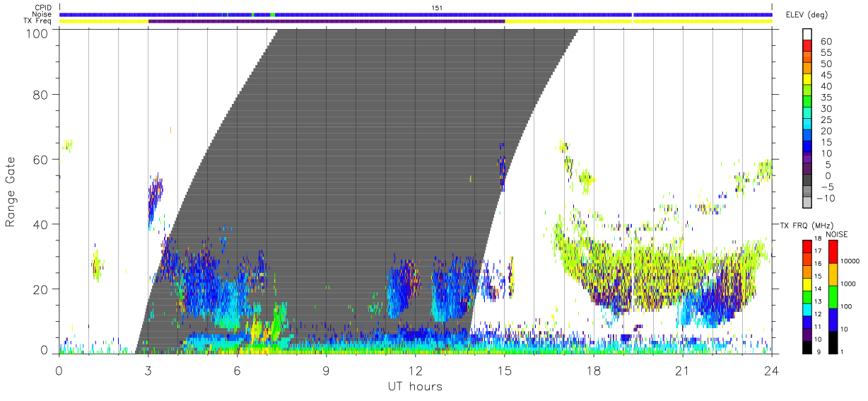Click the "Noise" label above the plot

coord(41,14)
